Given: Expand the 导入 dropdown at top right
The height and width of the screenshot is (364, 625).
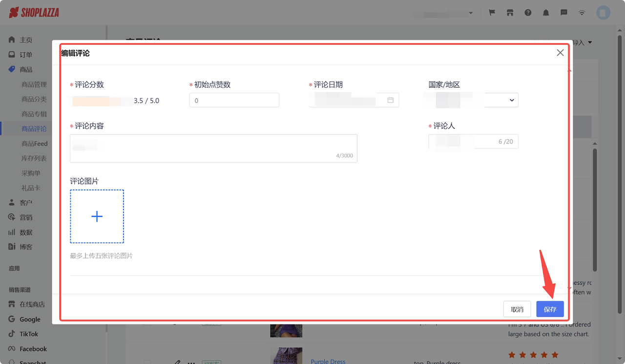Looking at the screenshot, I should click(x=583, y=42).
